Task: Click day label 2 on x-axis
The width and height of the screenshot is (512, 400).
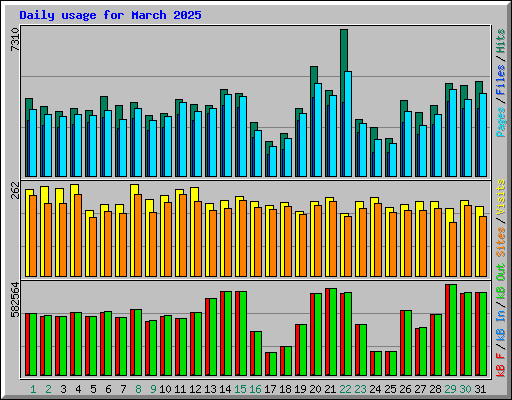Action: coord(48,389)
